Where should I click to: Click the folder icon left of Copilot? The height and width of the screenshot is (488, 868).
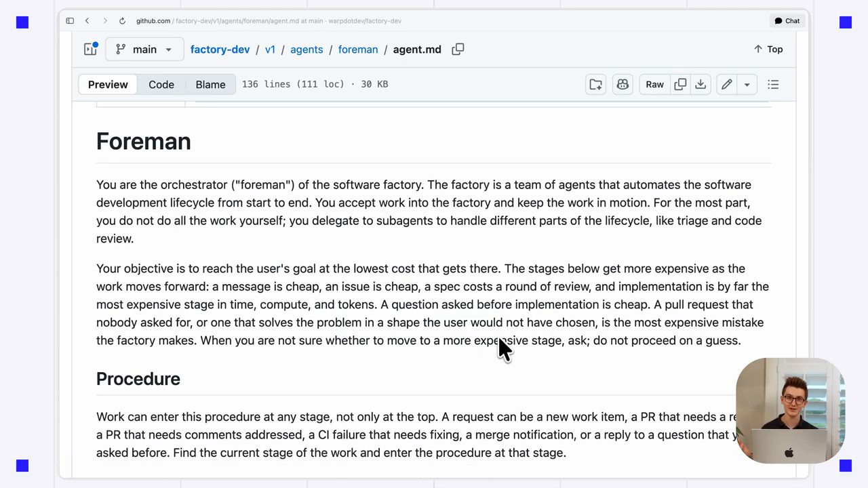click(596, 85)
